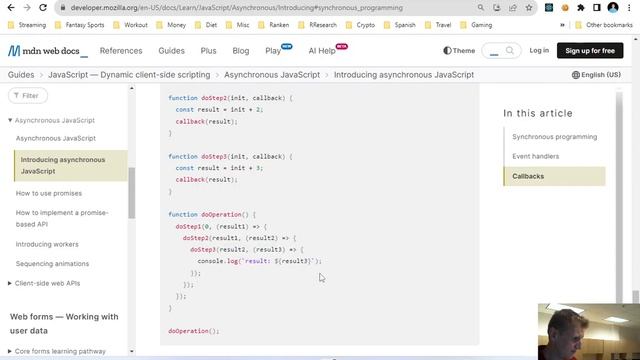The height and width of the screenshot is (360, 640).
Task: Reload the current page
Action: 43,7
